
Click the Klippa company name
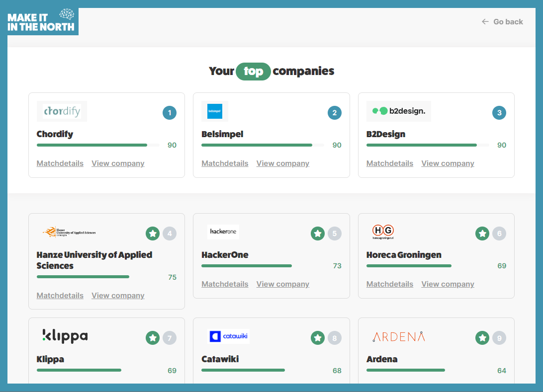(50, 359)
